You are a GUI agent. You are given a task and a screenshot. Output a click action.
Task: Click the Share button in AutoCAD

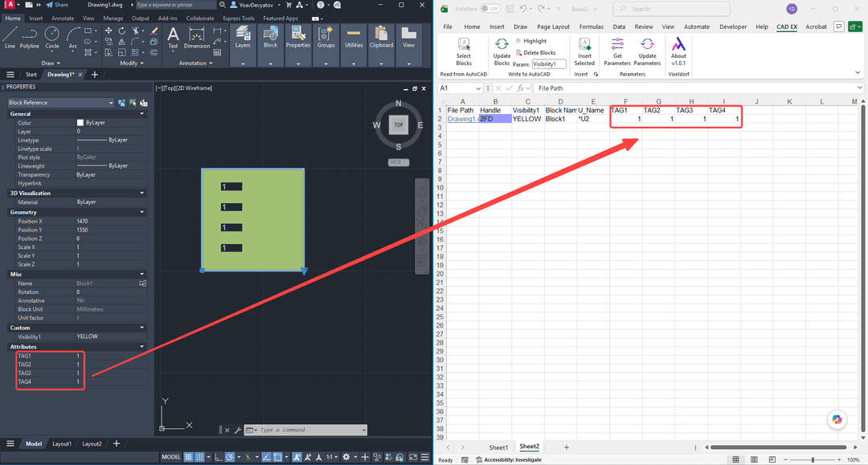[56, 5]
